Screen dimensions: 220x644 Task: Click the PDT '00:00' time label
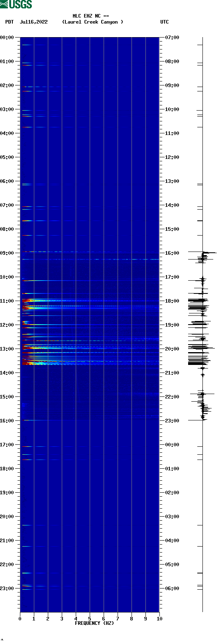pos(7,38)
